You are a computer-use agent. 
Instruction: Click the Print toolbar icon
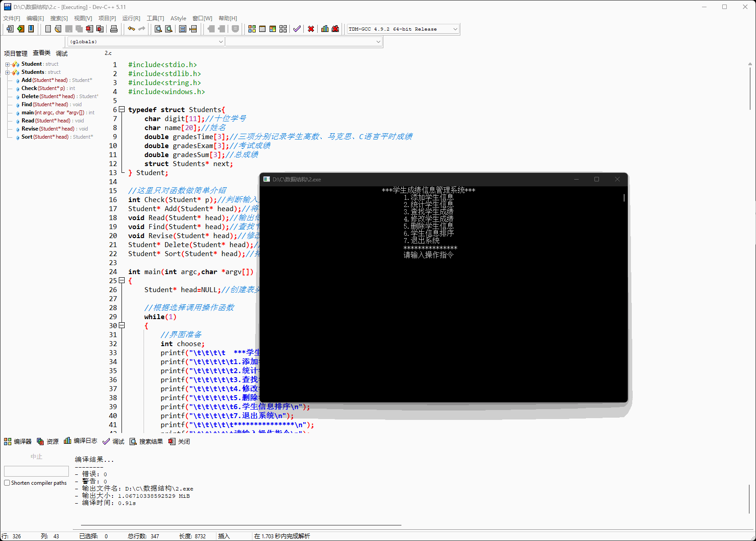(x=114, y=29)
